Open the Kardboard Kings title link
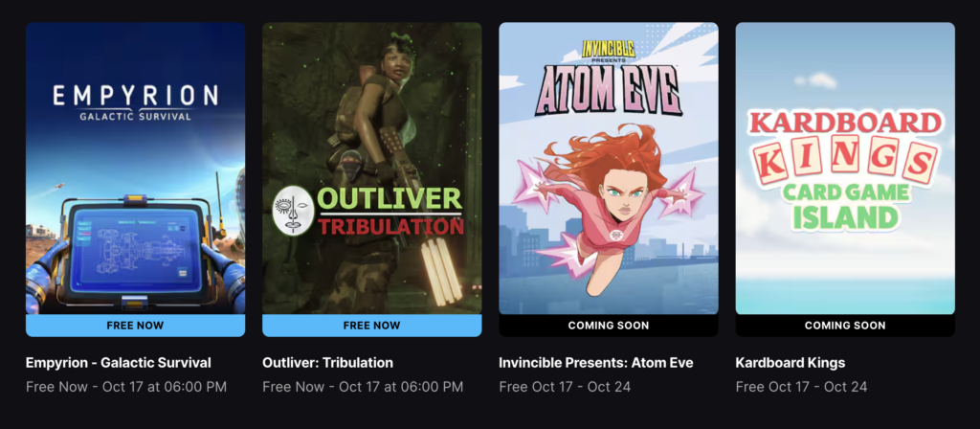The image size is (980, 429). click(x=791, y=363)
